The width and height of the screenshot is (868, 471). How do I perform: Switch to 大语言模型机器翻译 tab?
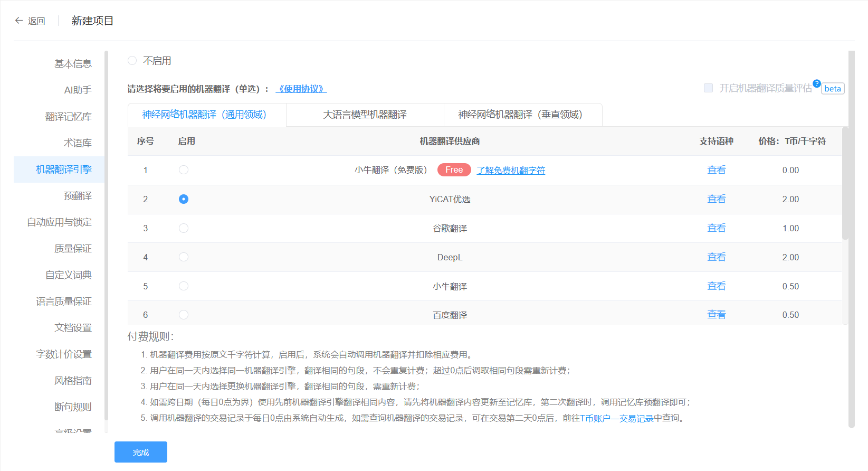coord(365,115)
